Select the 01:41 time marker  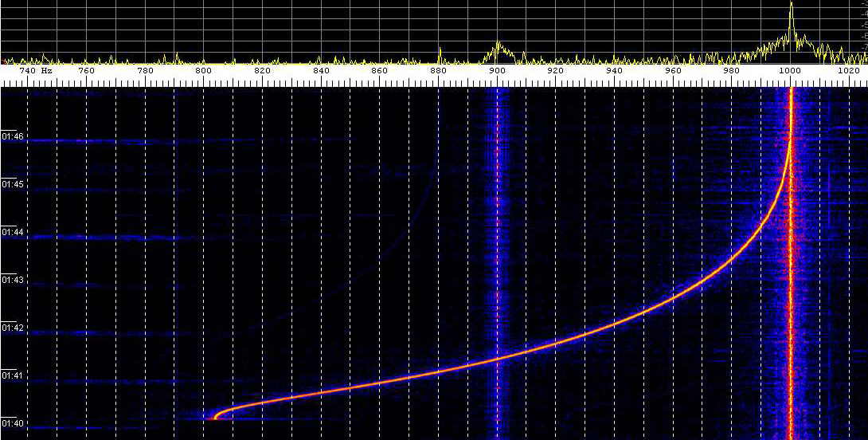[x=12, y=375]
